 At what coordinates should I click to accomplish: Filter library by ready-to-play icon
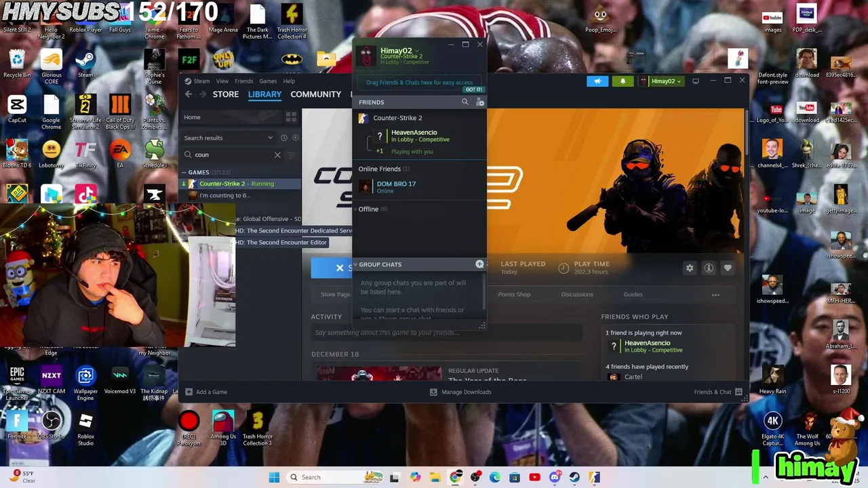[295, 138]
